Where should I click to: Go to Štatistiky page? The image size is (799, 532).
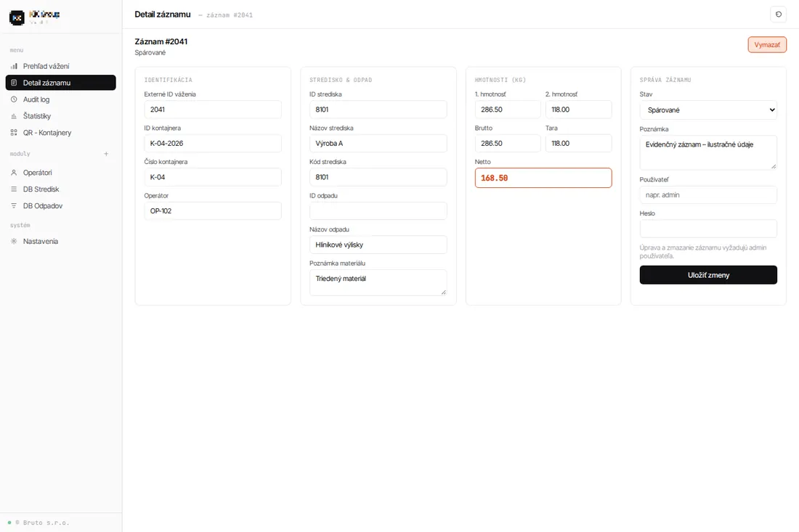click(x=60, y=116)
